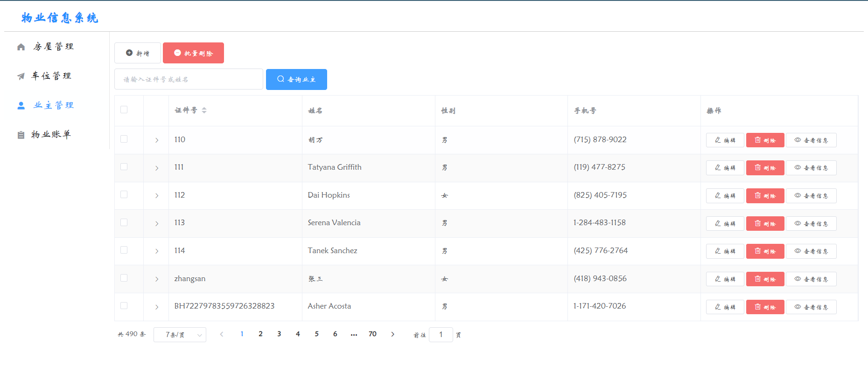This screenshot has height=386, width=868.
Task: Check the checkbox for row 113
Action: click(x=124, y=222)
